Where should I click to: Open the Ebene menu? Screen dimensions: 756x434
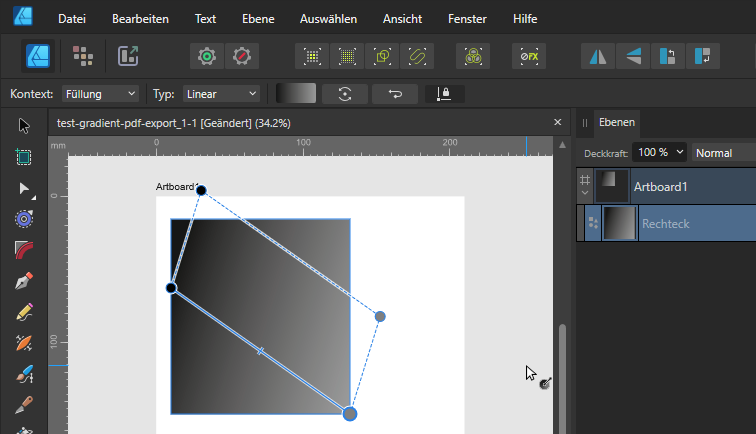pos(259,19)
